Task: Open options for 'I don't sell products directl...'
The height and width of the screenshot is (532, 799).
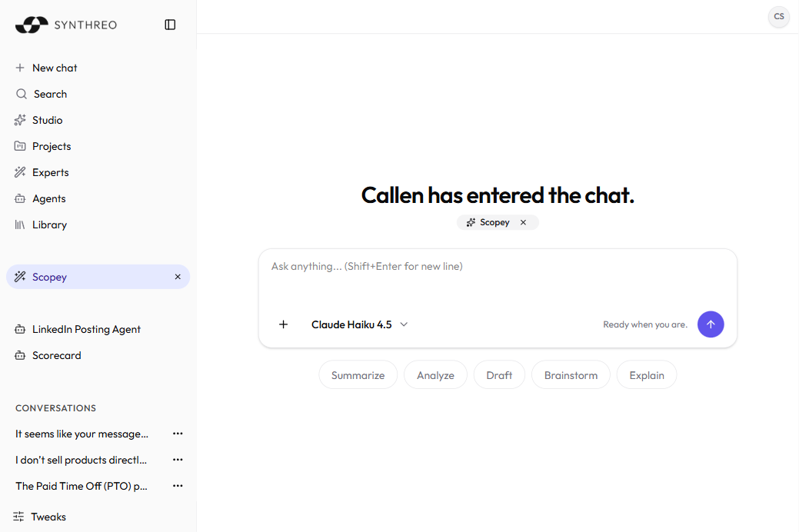Action: [178, 460]
